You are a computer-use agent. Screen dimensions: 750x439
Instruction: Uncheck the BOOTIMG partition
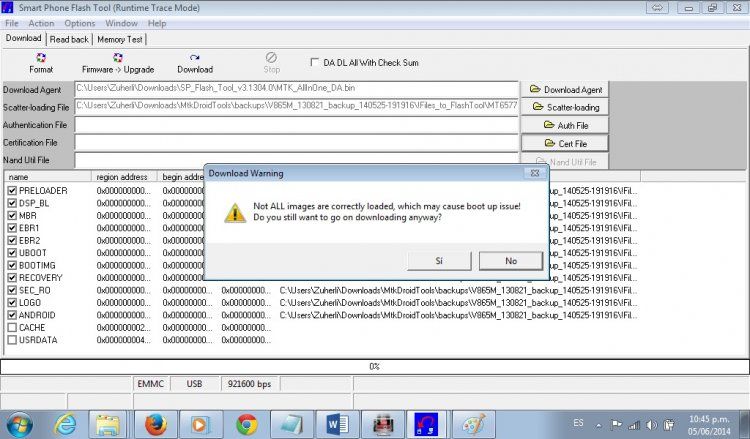12,265
